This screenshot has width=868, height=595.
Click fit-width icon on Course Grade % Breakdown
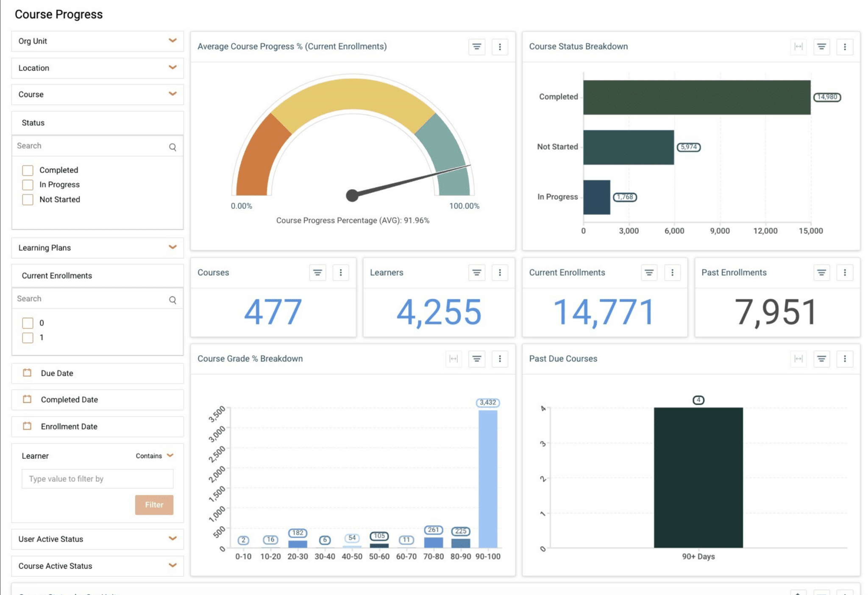[453, 359]
